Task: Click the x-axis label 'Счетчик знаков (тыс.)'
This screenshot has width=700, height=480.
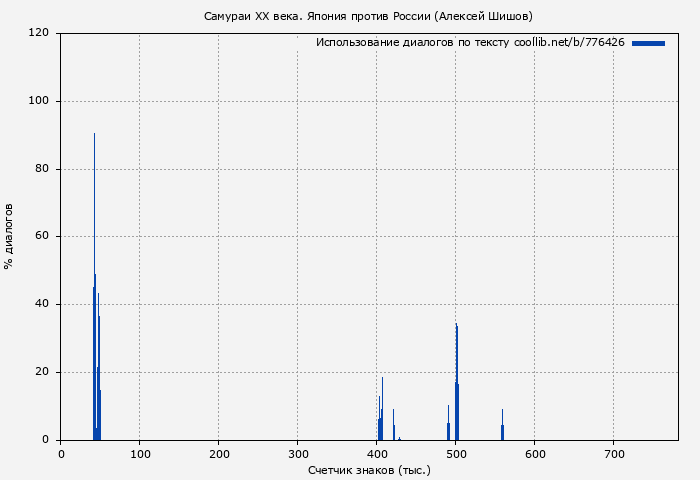Action: [x=369, y=469]
